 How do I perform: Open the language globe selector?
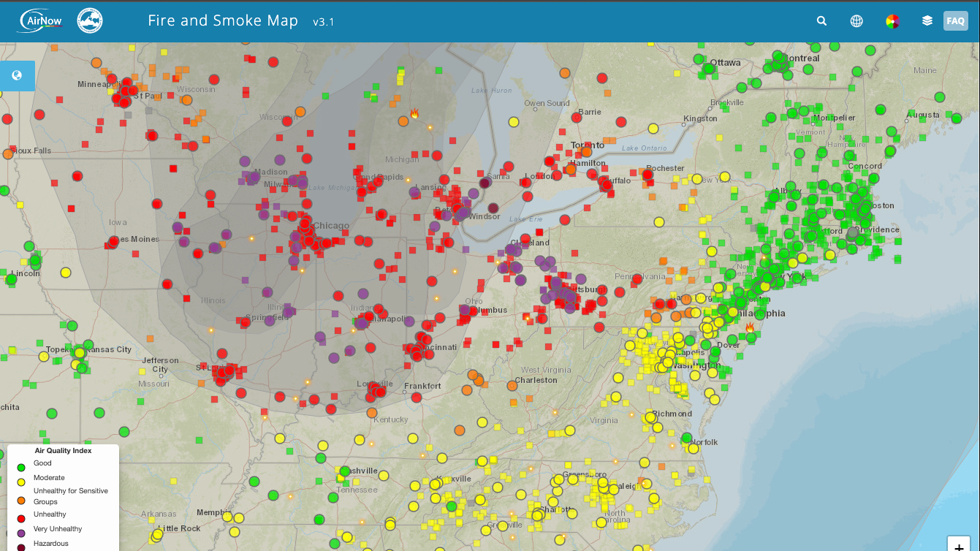[856, 20]
